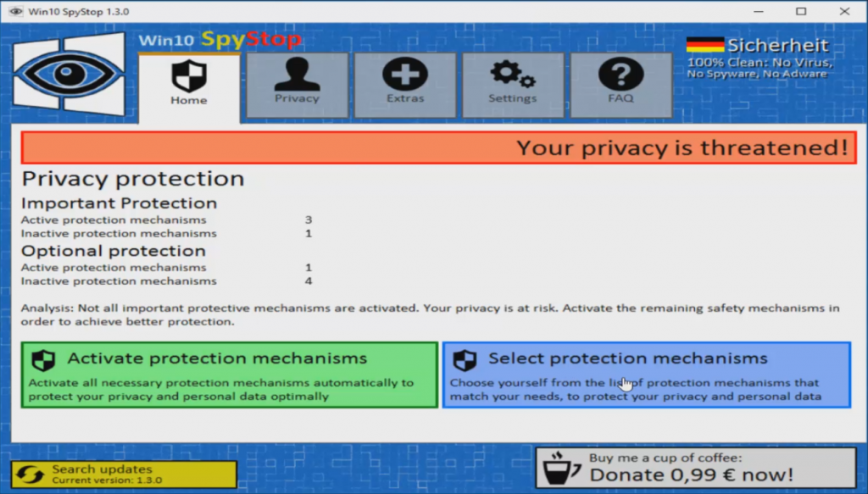Viewport: 868px width, 494px height.
Task: Click the Sicherheit link
Action: click(x=778, y=45)
